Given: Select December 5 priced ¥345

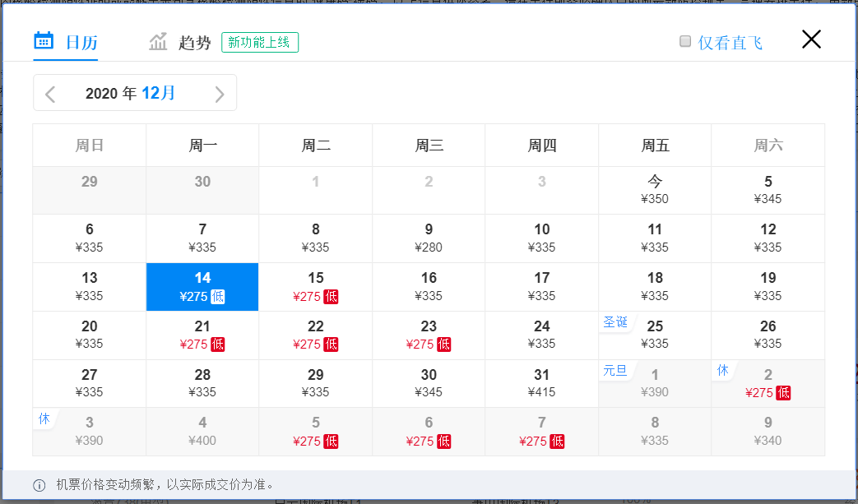Looking at the screenshot, I should pyautogui.click(x=768, y=190).
